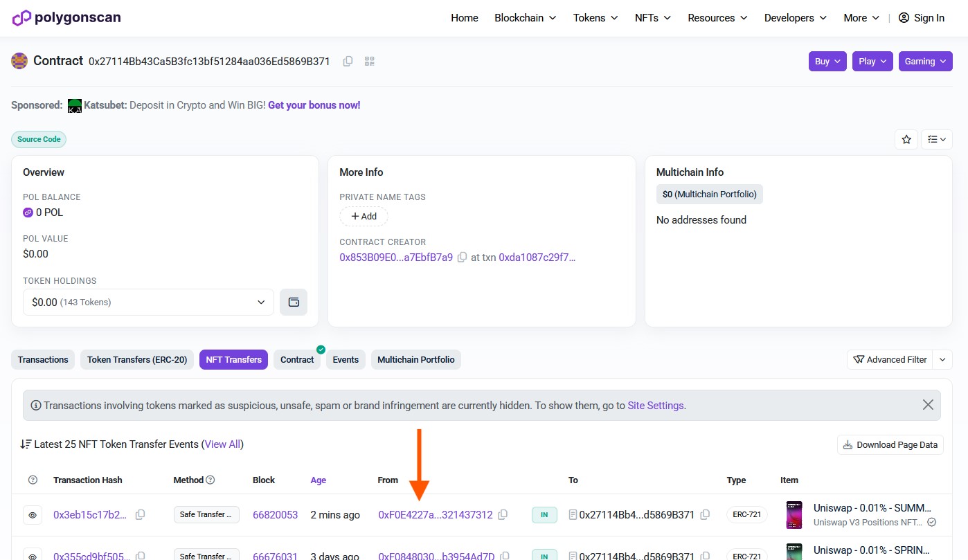Image resolution: width=968 pixels, height=560 pixels.
Task: Add a private name tag
Action: [x=364, y=217]
